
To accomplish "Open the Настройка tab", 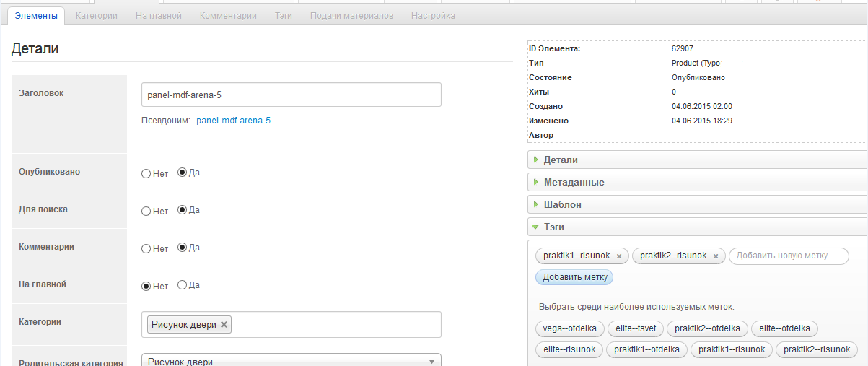I will [433, 15].
